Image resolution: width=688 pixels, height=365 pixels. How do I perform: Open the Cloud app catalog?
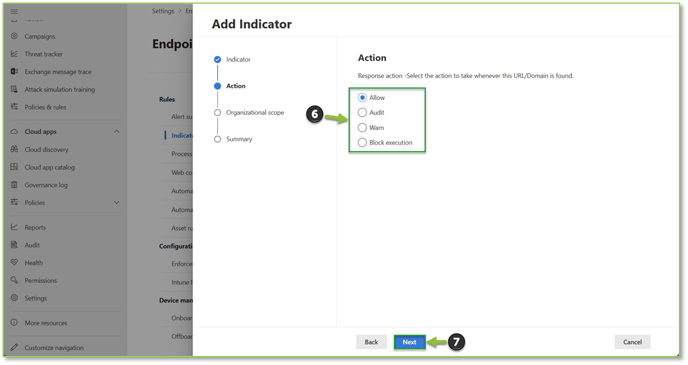point(50,168)
